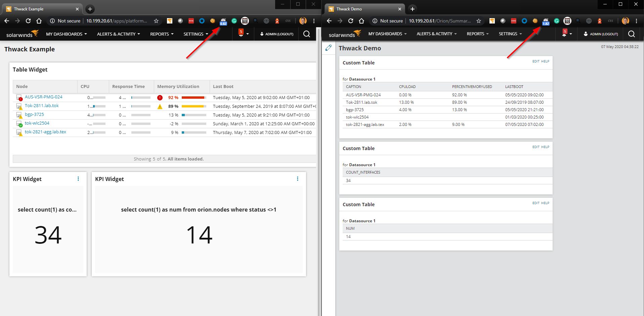Open Grammarly extension in Thwack Example browser

click(x=234, y=21)
